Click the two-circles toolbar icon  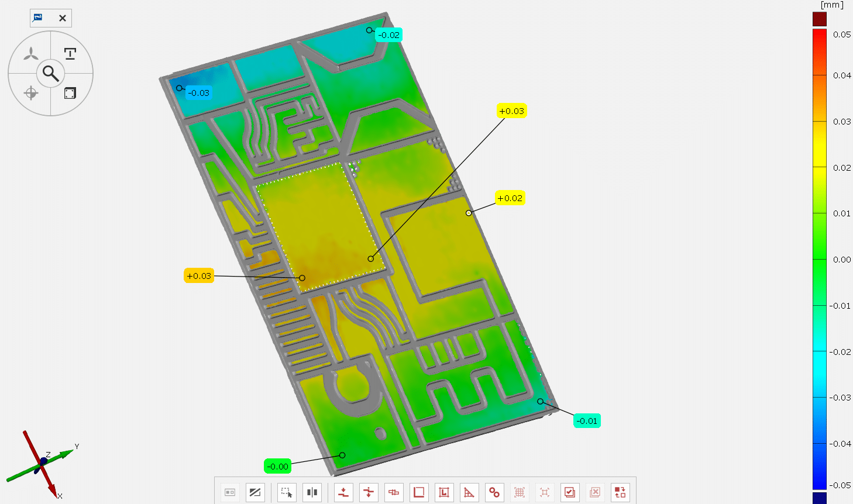point(494,492)
